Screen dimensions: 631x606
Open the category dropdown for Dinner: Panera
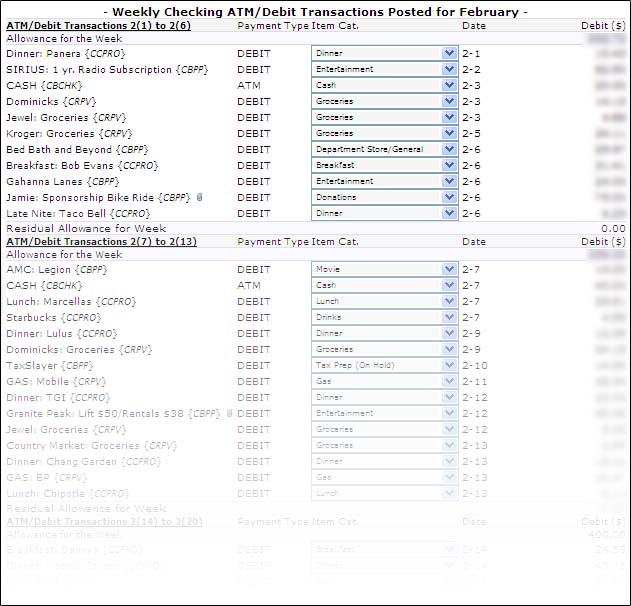pos(384,53)
